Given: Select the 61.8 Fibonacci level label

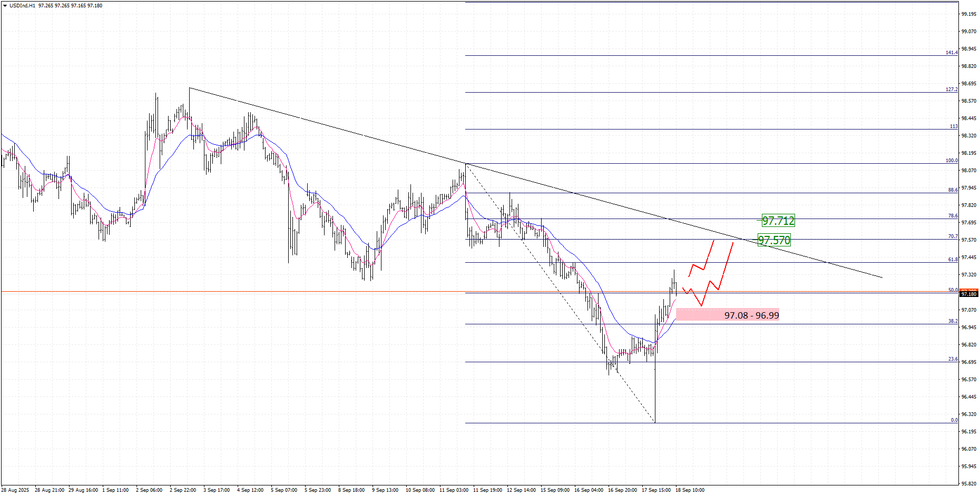Looking at the screenshot, I should point(953,260).
